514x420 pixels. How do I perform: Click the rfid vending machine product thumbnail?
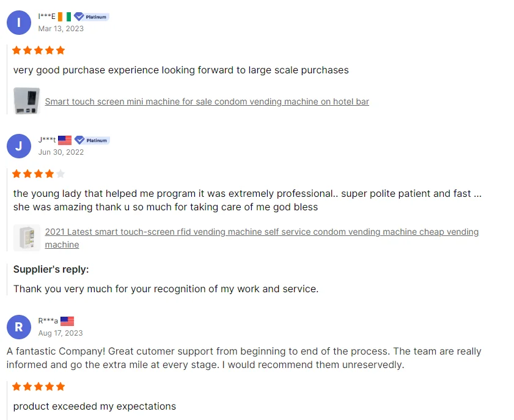coord(27,238)
